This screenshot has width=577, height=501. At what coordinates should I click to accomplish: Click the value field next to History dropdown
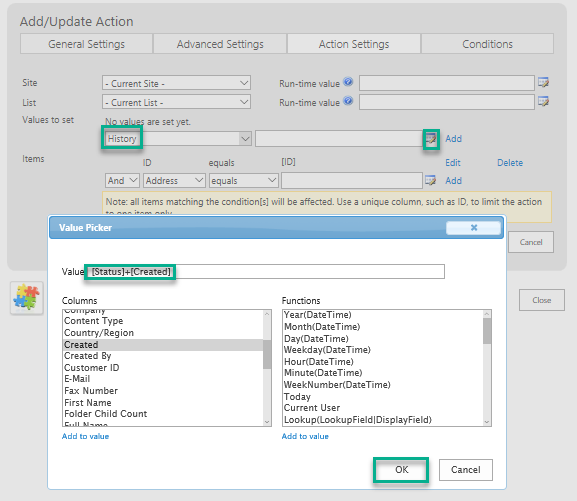(x=339, y=139)
